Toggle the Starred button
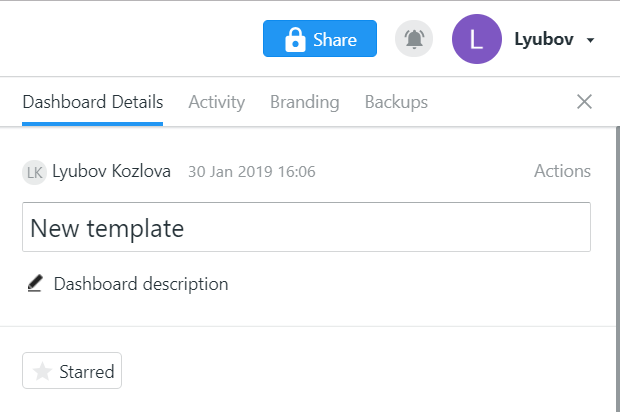The width and height of the screenshot is (620, 412). pos(72,370)
